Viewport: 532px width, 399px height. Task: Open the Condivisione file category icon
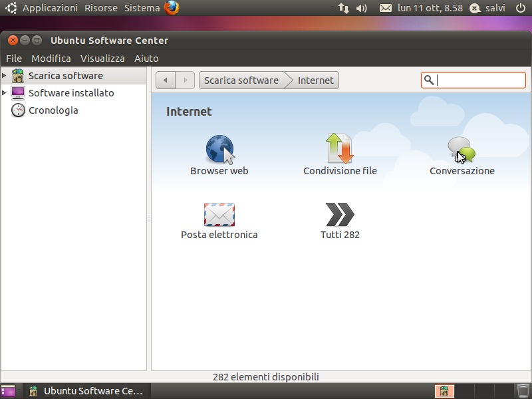coord(340,148)
